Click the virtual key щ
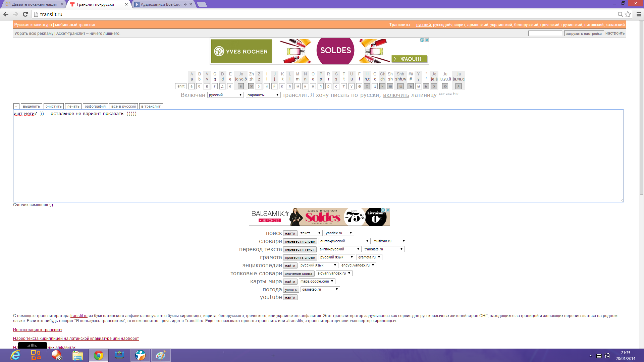 point(400,86)
